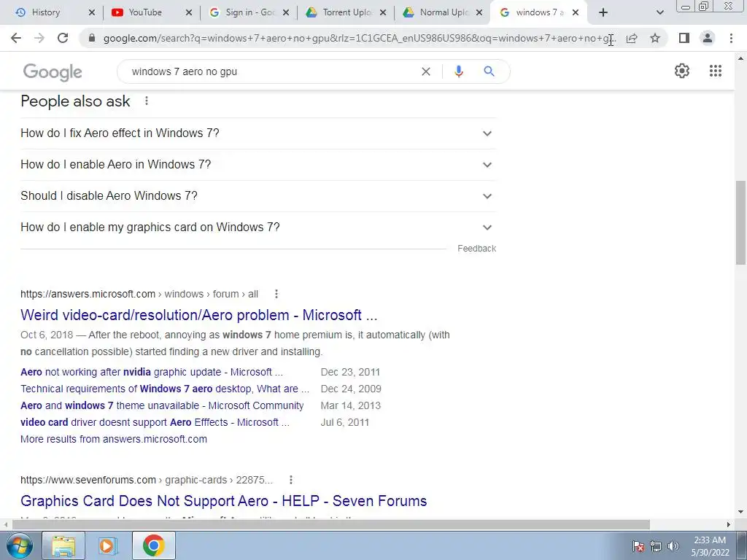The width and height of the screenshot is (747, 560).
Task: Click the Feedback link
Action: (x=476, y=249)
